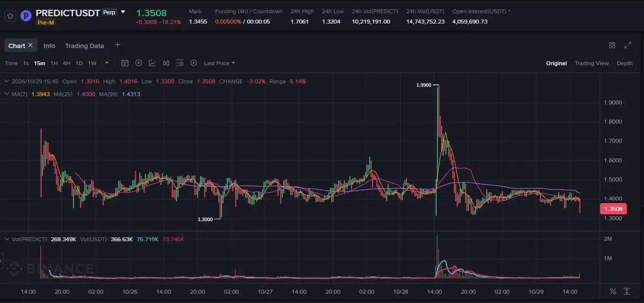644x303 pixels.
Task: Click the Mark price 1.3455
Action: [x=198, y=22]
